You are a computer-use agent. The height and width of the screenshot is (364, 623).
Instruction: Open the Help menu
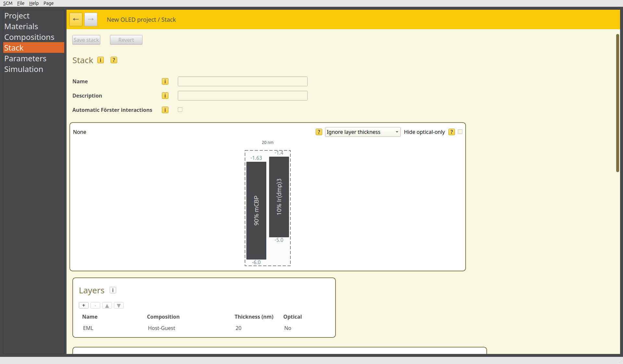(34, 3)
